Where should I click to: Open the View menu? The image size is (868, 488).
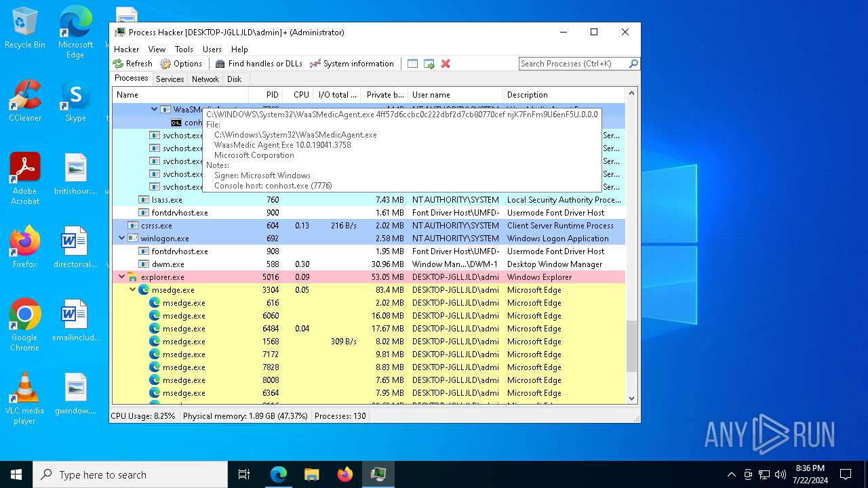[157, 49]
